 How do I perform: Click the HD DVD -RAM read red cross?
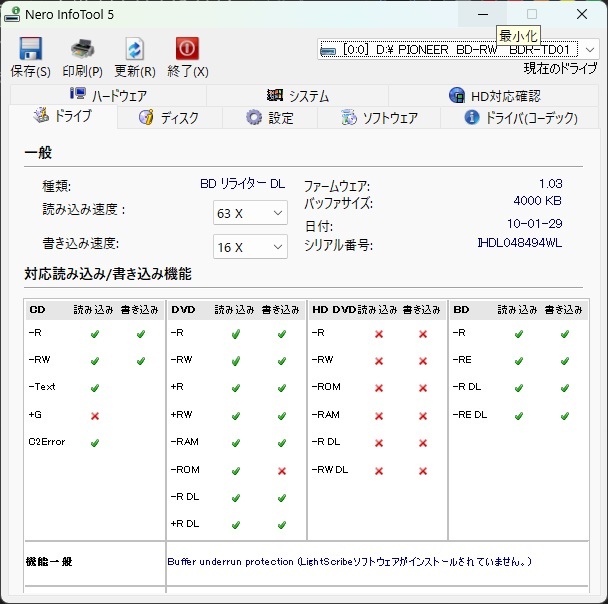coord(379,416)
